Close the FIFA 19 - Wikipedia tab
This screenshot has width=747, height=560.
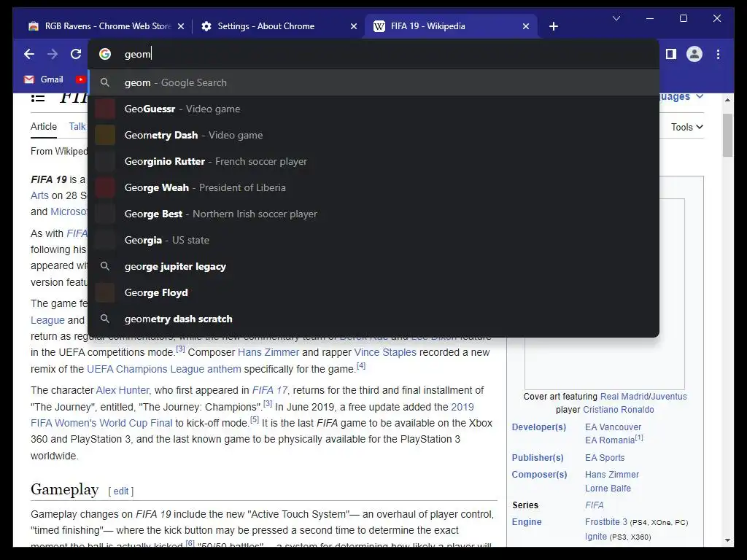click(x=526, y=26)
